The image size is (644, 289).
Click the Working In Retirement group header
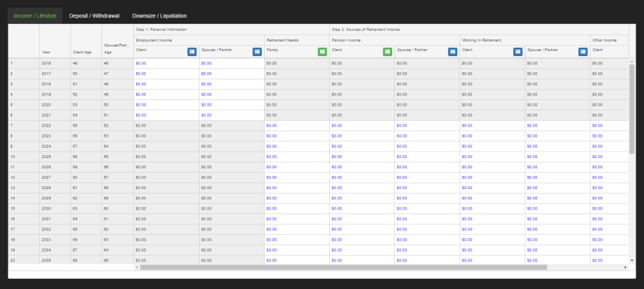[x=525, y=41]
